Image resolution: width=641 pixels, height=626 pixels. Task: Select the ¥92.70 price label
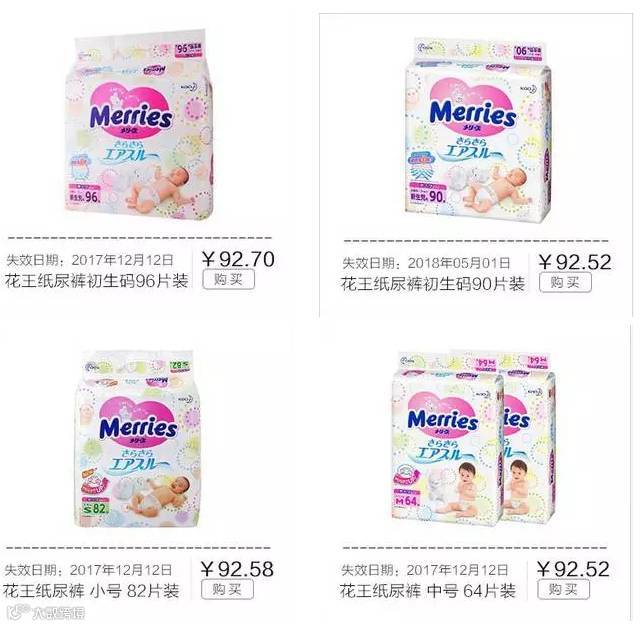[x=238, y=259]
